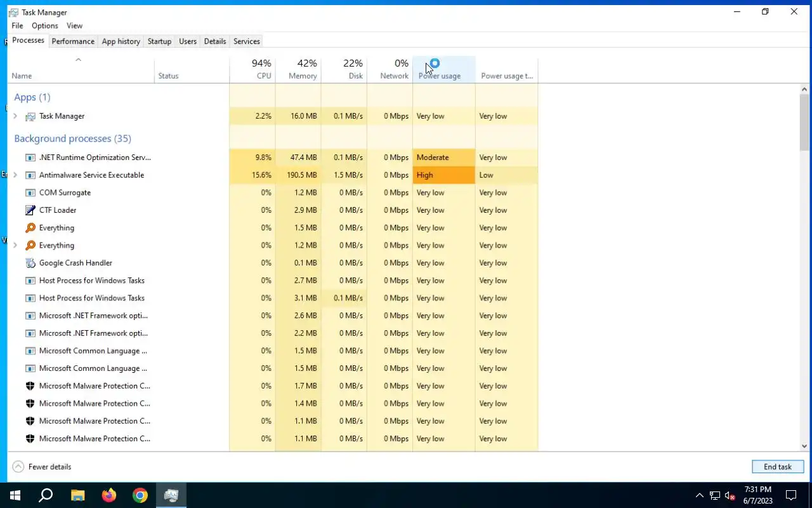The width and height of the screenshot is (812, 508).
Task: Sort by the Power usage column header
Action: [x=444, y=69]
